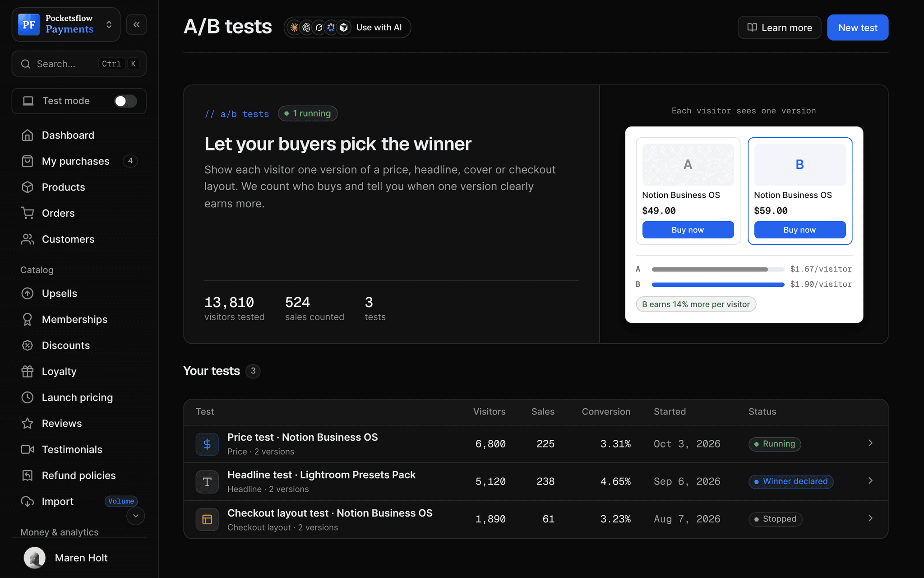
Task: Toggle the Test mode switch
Action: [x=125, y=101]
